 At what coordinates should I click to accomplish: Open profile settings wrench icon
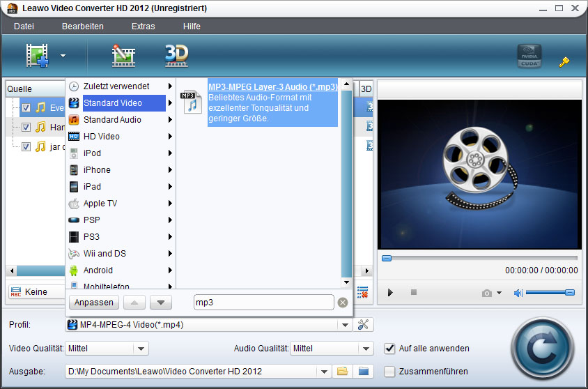pyautogui.click(x=364, y=324)
